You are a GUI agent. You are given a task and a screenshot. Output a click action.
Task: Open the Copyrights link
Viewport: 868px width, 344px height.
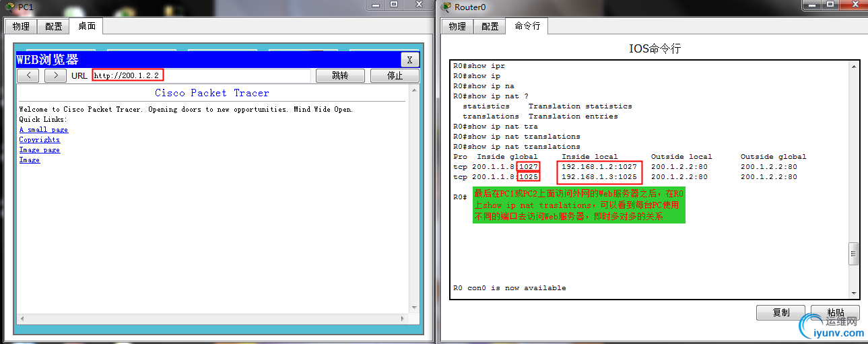[x=40, y=139]
